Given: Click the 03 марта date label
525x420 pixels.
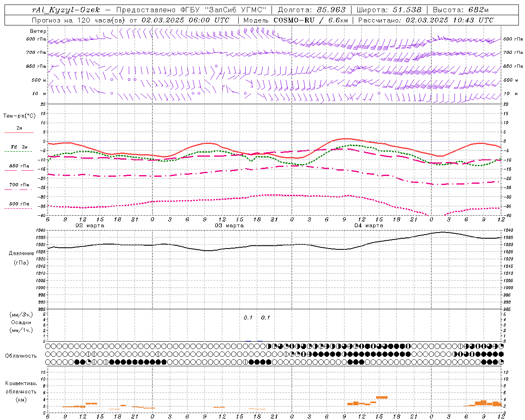Looking at the screenshot, I should [229, 225].
